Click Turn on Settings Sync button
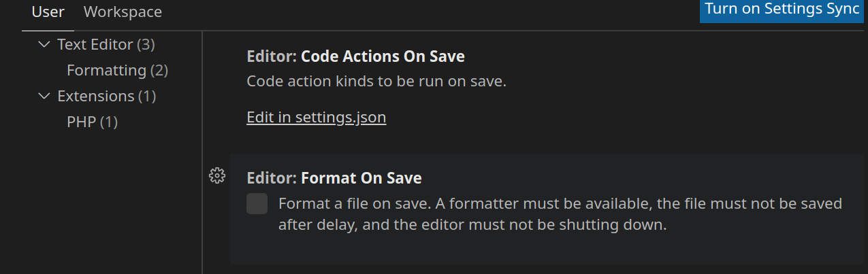The height and width of the screenshot is (274, 868). click(782, 10)
